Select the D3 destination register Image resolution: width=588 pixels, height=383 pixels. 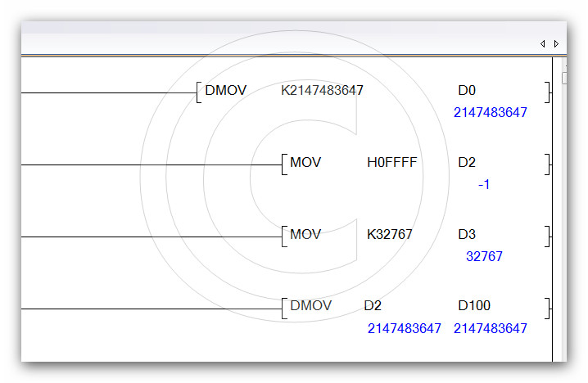(x=467, y=234)
